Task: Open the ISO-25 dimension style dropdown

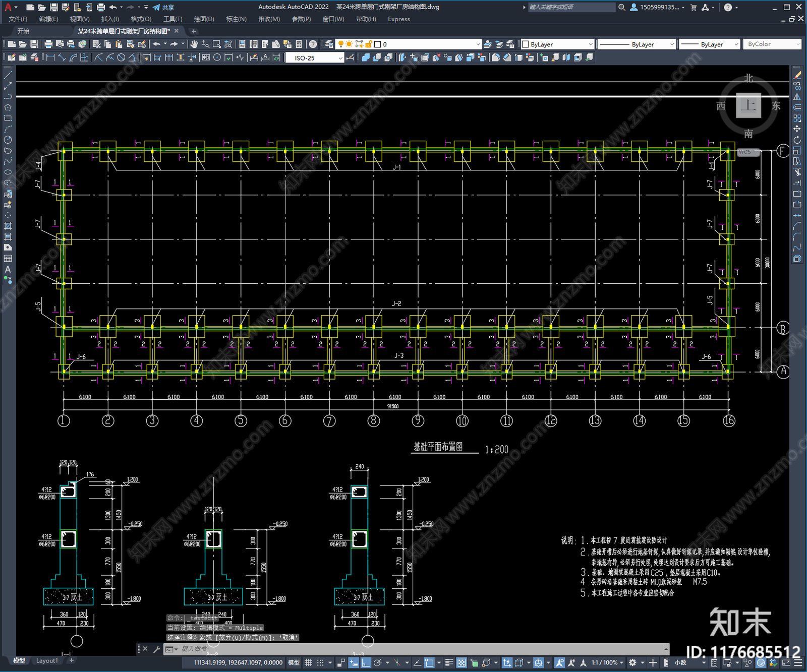Action: pos(315,58)
